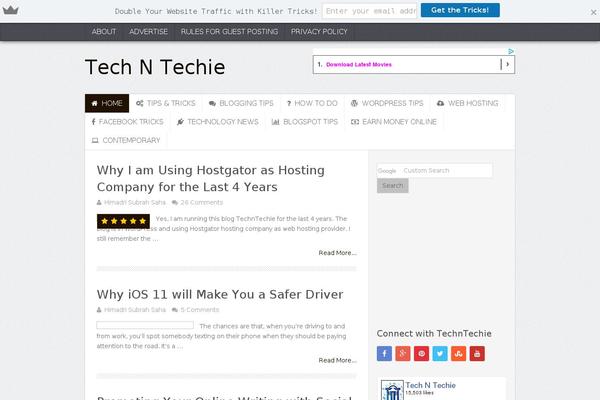Open the About page

(104, 32)
